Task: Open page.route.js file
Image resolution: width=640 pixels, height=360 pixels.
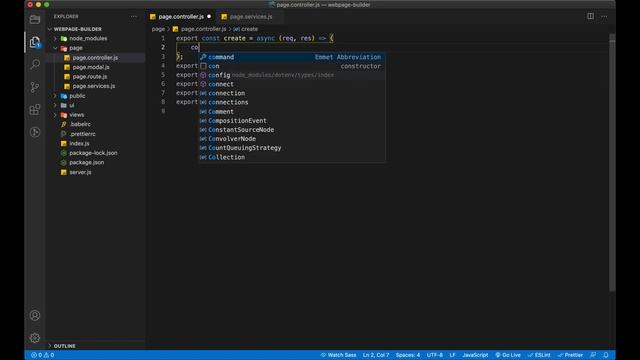Action: pyautogui.click(x=90, y=76)
